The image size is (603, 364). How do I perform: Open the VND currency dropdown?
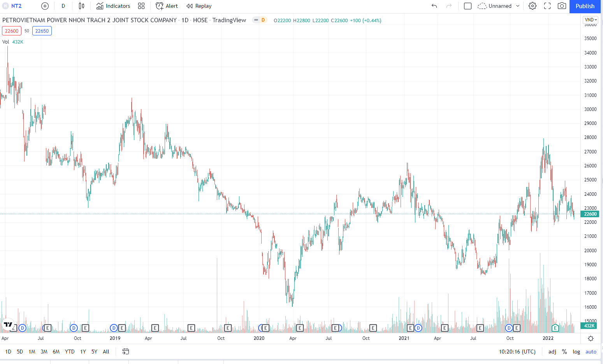tap(591, 19)
